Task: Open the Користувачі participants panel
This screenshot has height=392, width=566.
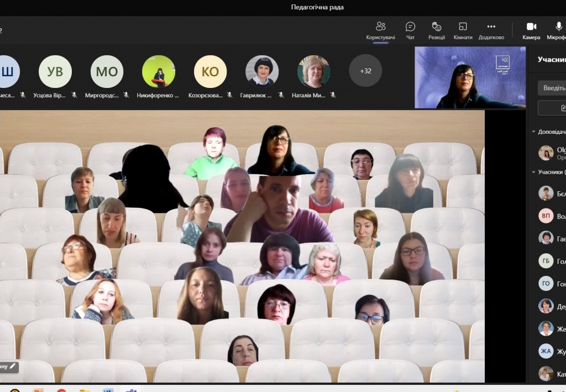Action: [x=380, y=31]
